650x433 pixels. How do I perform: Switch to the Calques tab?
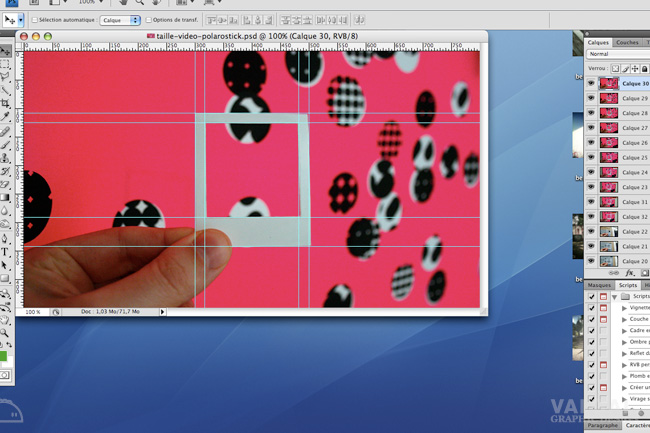(x=598, y=42)
